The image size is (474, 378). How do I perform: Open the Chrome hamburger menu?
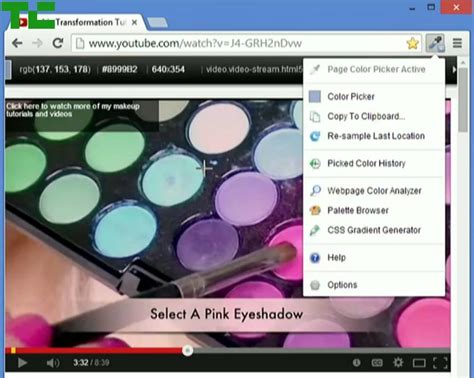457,43
